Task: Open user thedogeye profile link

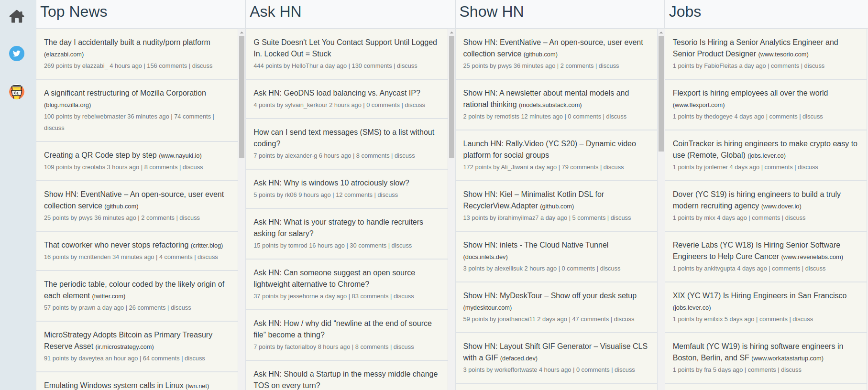Action: click(718, 117)
